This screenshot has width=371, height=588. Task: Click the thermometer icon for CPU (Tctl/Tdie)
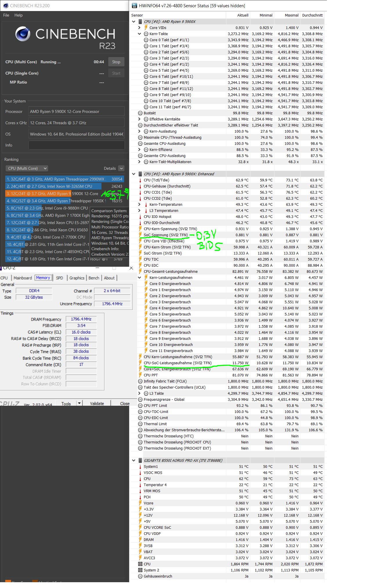pos(140,180)
